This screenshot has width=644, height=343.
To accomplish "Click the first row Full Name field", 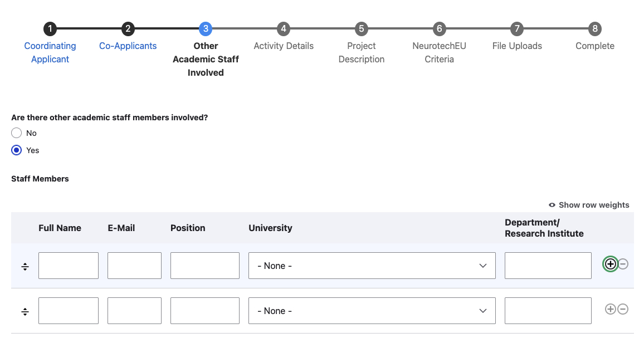I will point(69,266).
